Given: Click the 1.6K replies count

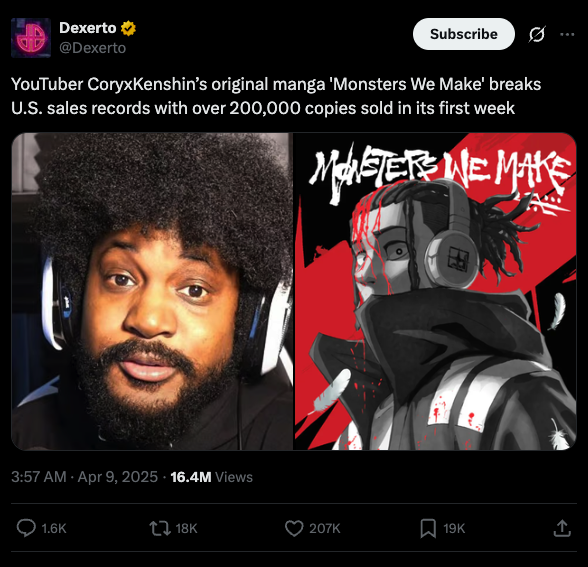Looking at the screenshot, I should point(54,528).
